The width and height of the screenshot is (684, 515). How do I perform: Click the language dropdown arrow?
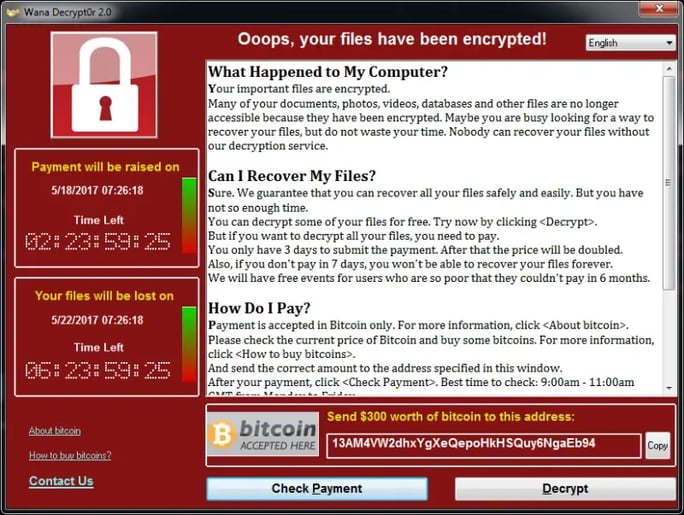pyautogui.click(x=669, y=43)
